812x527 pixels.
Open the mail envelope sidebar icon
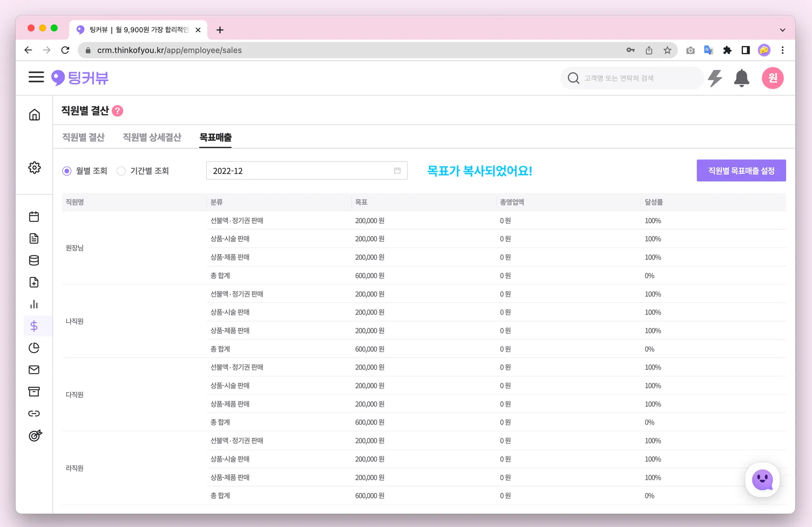coord(34,370)
